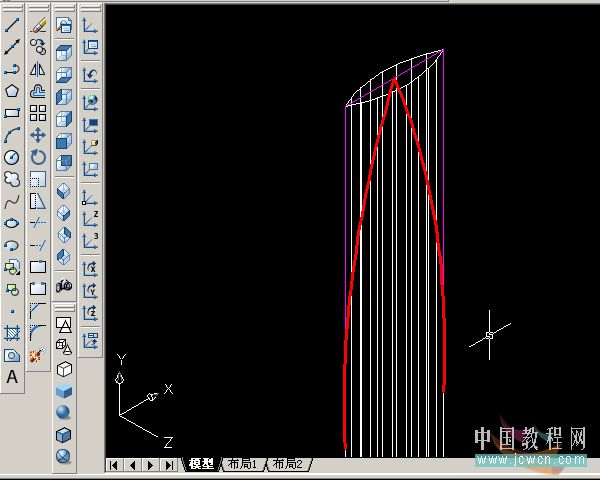Select the Polyline tool
Screen dimensions: 600x480
pos(12,69)
